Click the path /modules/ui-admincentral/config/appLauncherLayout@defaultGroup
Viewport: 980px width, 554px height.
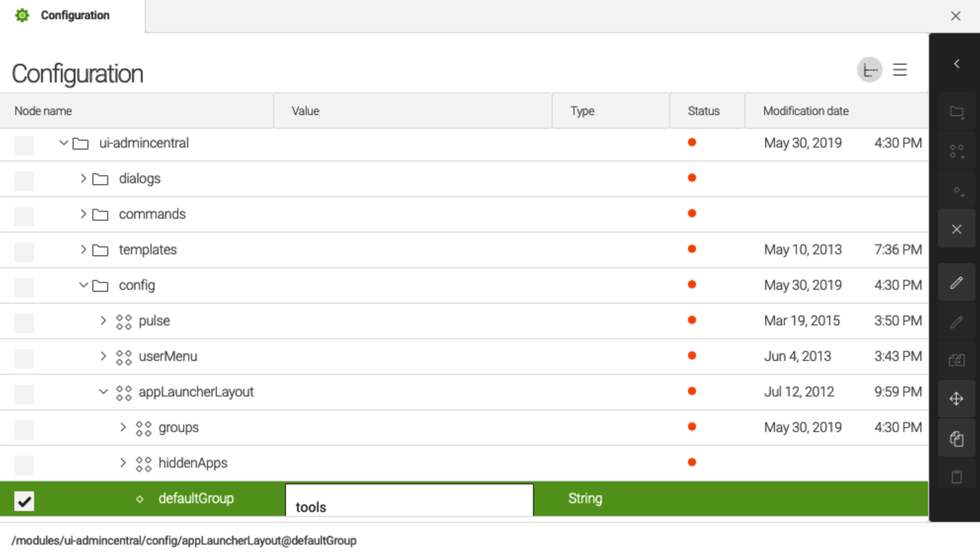click(184, 540)
